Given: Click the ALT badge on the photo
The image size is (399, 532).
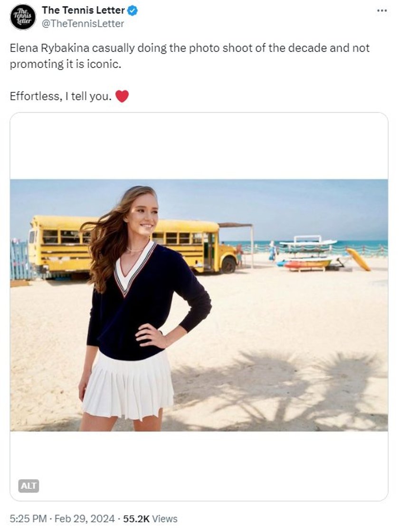Looking at the screenshot, I should [x=28, y=485].
